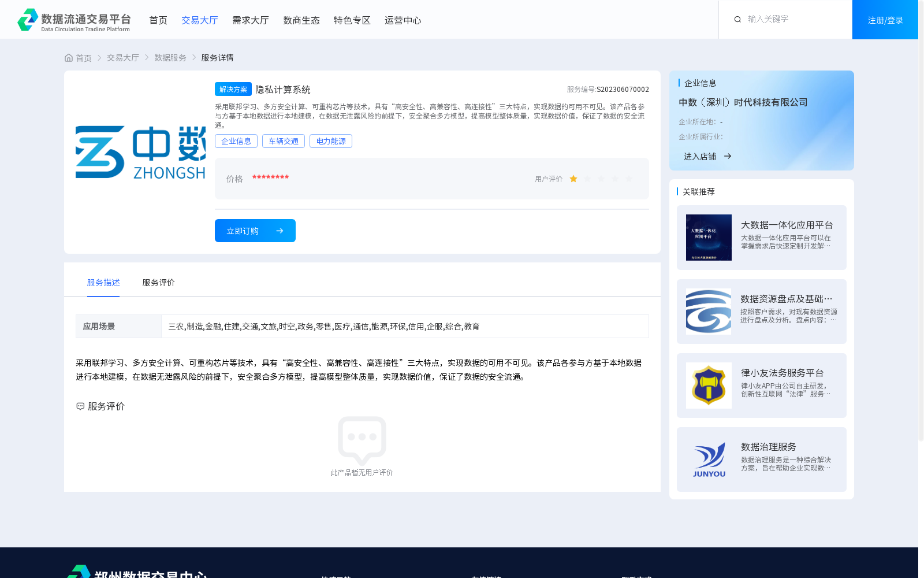Go to 数据服务 in the breadcrumb
The height and width of the screenshot is (578, 924).
pos(170,58)
